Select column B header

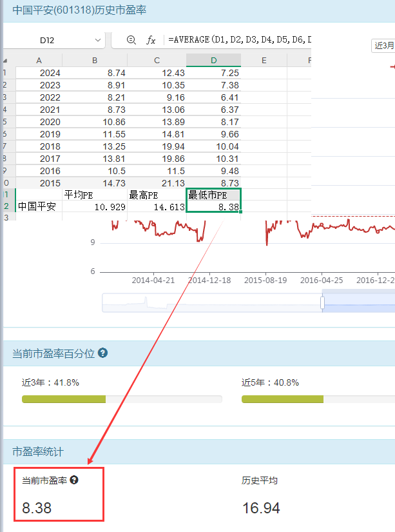click(95, 61)
